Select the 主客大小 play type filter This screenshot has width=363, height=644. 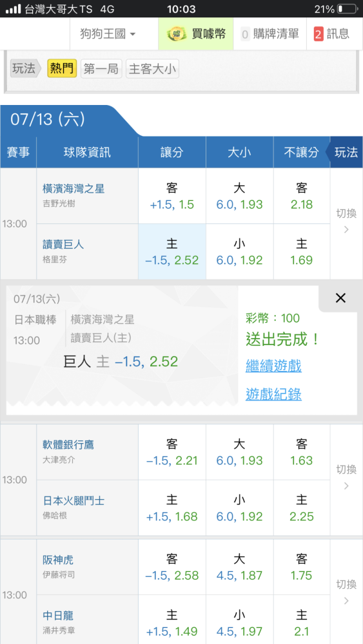coord(152,69)
